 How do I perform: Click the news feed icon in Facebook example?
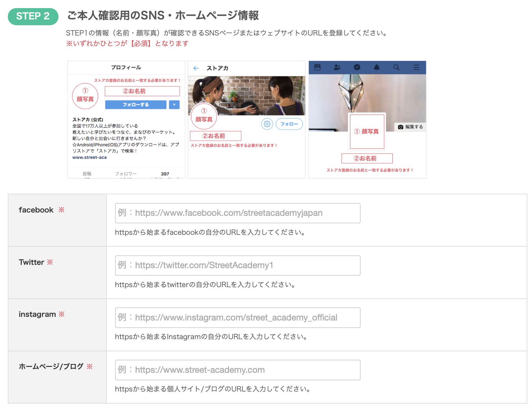pos(317,67)
